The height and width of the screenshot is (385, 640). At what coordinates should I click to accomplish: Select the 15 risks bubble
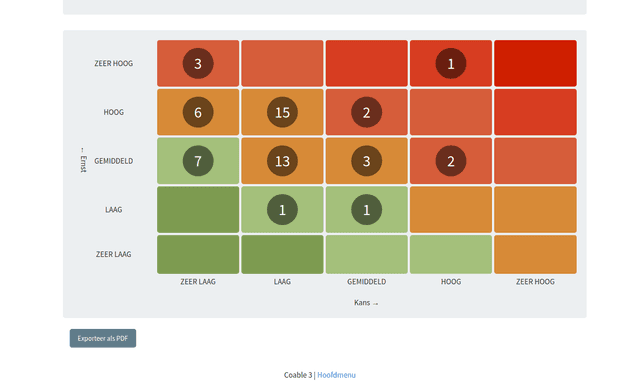pyautogui.click(x=282, y=112)
